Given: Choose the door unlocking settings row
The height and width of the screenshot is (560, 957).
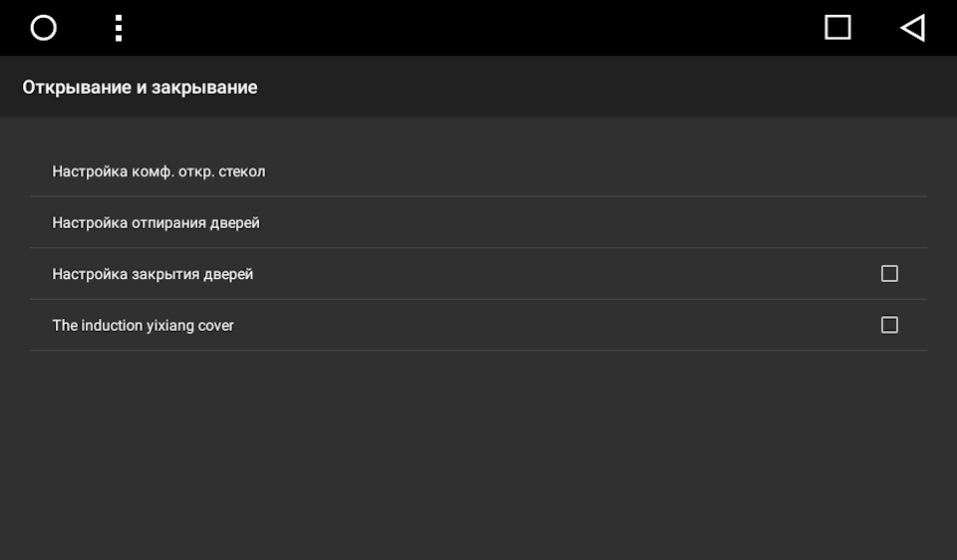Looking at the screenshot, I should (478, 222).
